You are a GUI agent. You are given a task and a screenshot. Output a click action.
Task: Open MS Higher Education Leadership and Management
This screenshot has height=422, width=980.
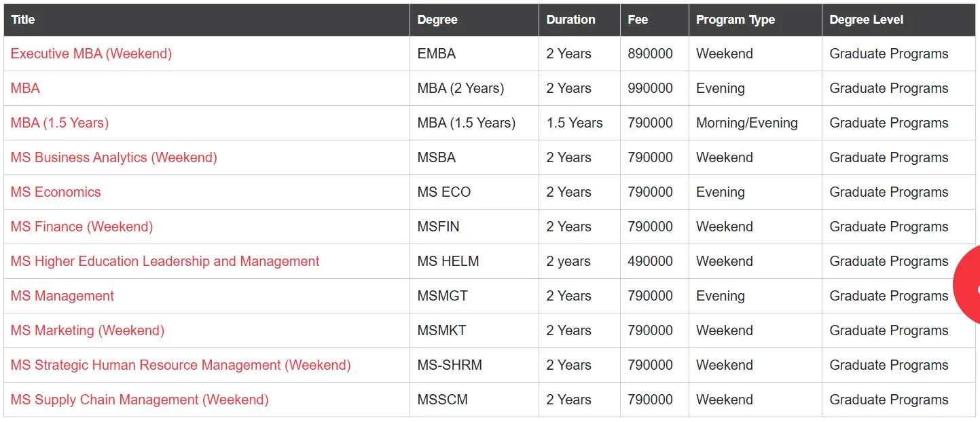(x=164, y=261)
